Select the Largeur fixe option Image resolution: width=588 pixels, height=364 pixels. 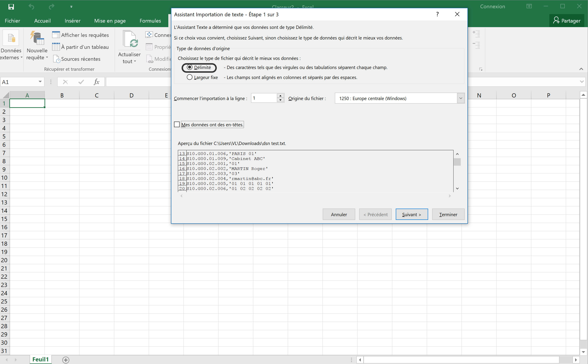[190, 77]
